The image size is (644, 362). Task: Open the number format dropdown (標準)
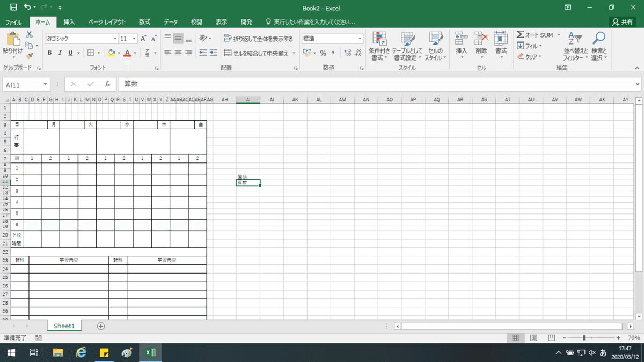(361, 39)
